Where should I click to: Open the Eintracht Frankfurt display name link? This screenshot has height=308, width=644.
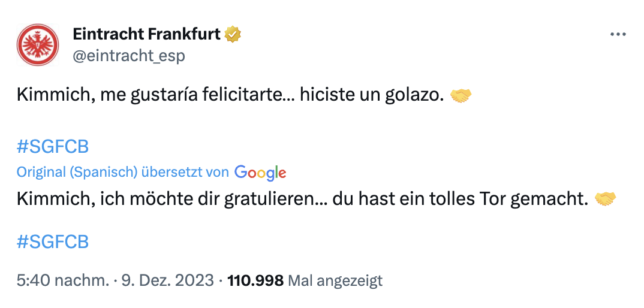tap(147, 34)
